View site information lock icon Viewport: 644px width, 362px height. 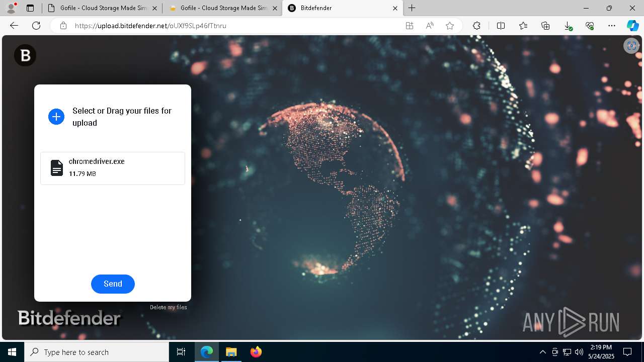pyautogui.click(x=63, y=26)
